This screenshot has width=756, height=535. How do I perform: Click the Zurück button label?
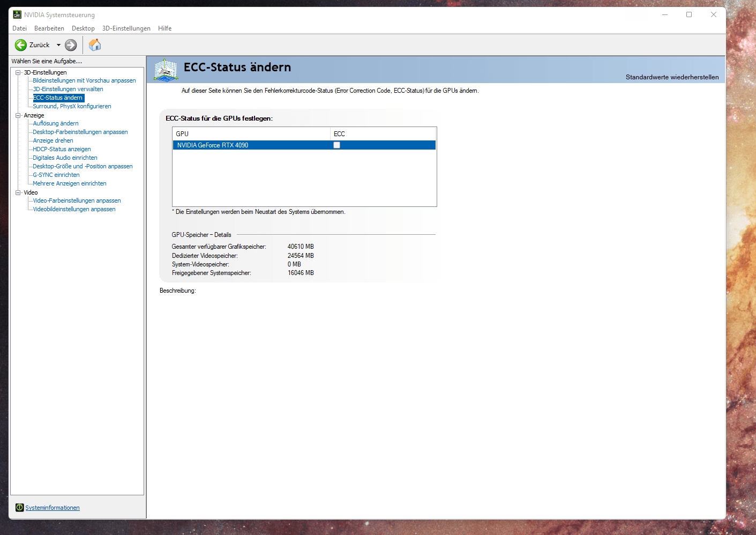pos(39,45)
